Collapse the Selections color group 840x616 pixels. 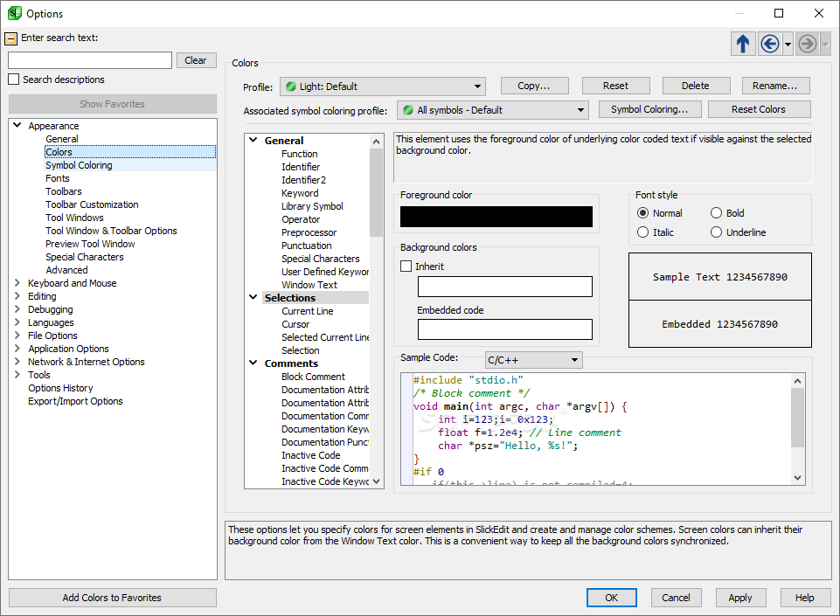[253, 297]
